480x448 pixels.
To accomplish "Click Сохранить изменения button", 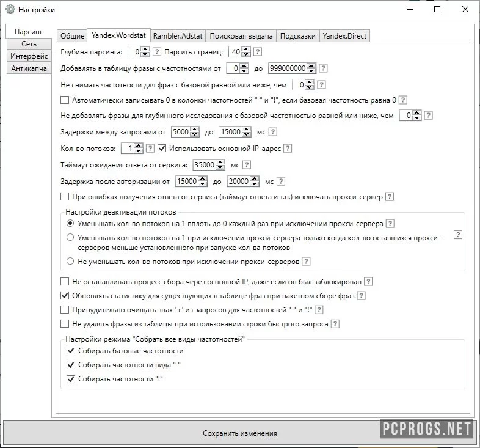I will pos(239,433).
